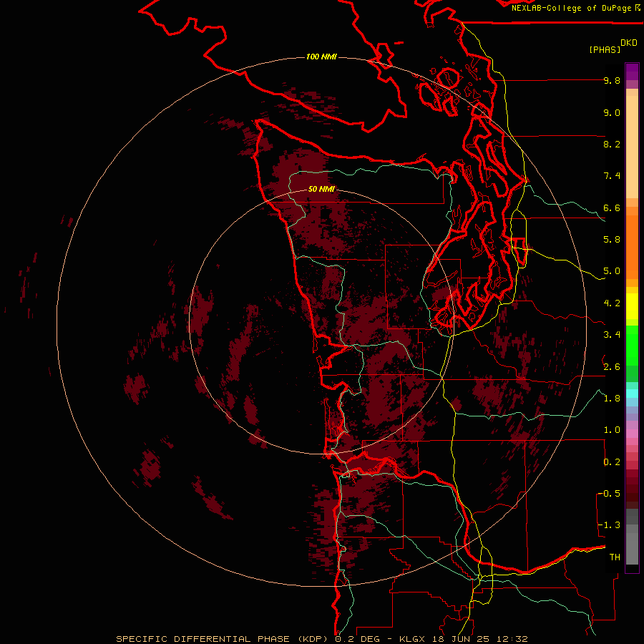Click the KLGX radar site identifier

click(x=411, y=639)
